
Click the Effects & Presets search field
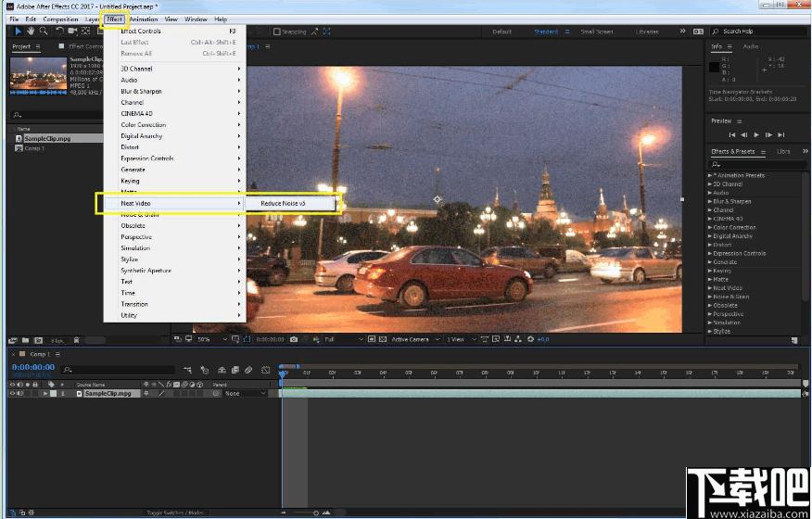tap(756, 164)
